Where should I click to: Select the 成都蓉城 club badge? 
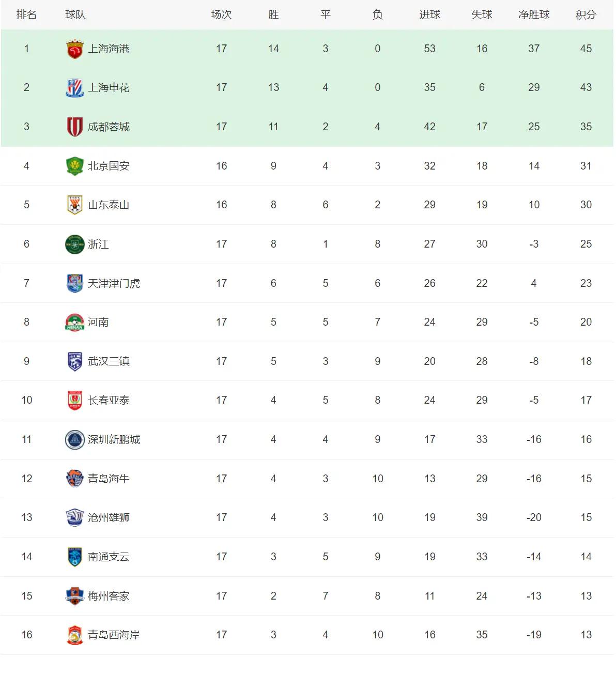click(75, 127)
